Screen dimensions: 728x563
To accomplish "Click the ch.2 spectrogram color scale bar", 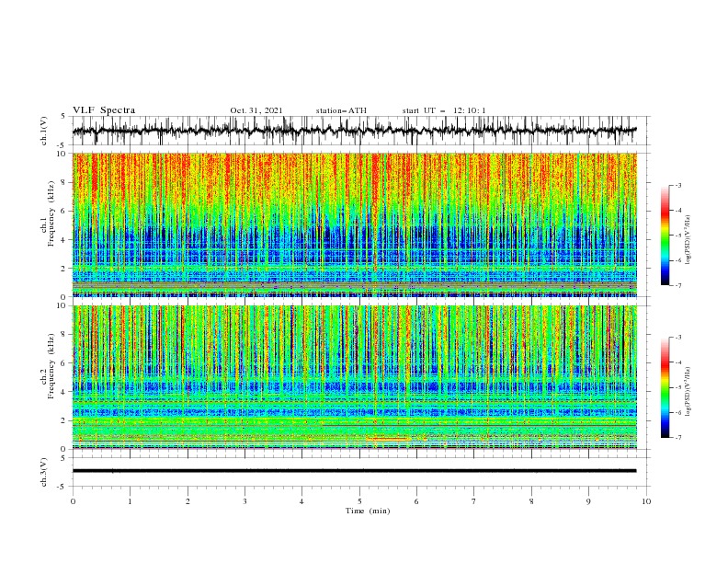I will click(x=665, y=387).
